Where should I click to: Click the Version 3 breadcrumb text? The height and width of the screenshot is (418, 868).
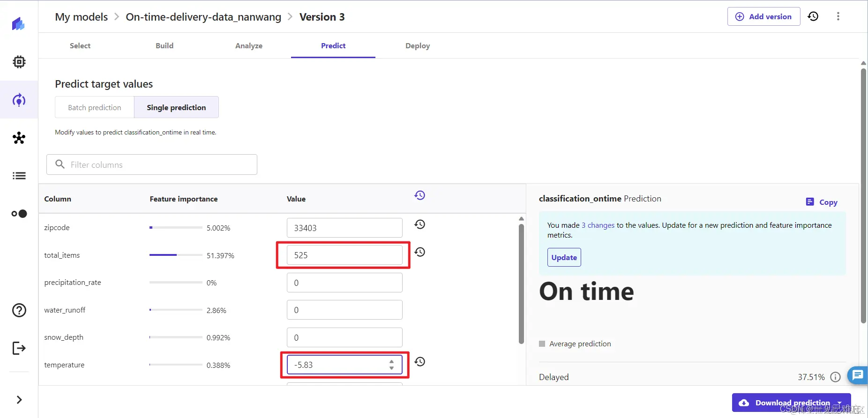[x=322, y=17]
